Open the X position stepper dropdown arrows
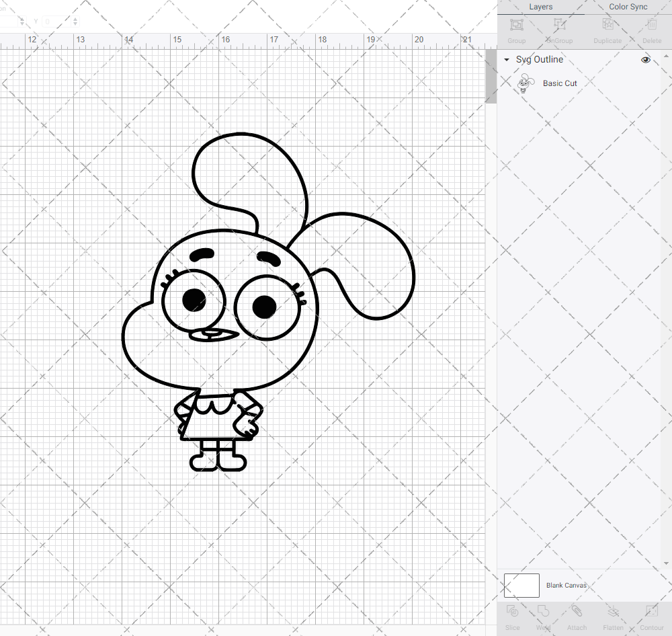This screenshot has height=636, width=672. [22, 21]
